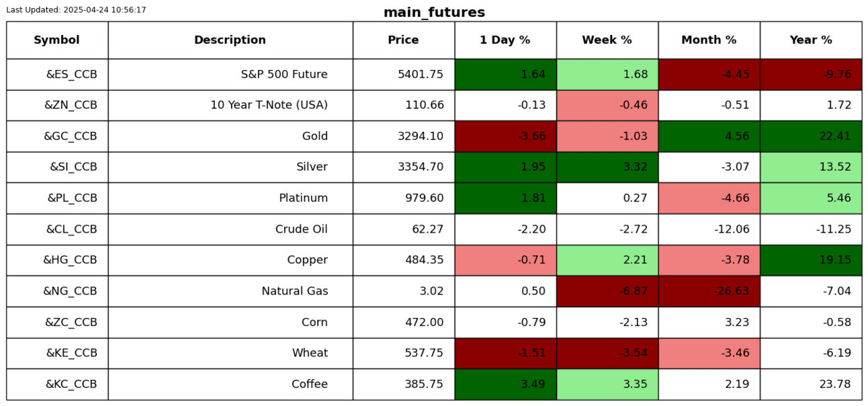Click the Year % column header
868x406 pixels.
click(811, 40)
